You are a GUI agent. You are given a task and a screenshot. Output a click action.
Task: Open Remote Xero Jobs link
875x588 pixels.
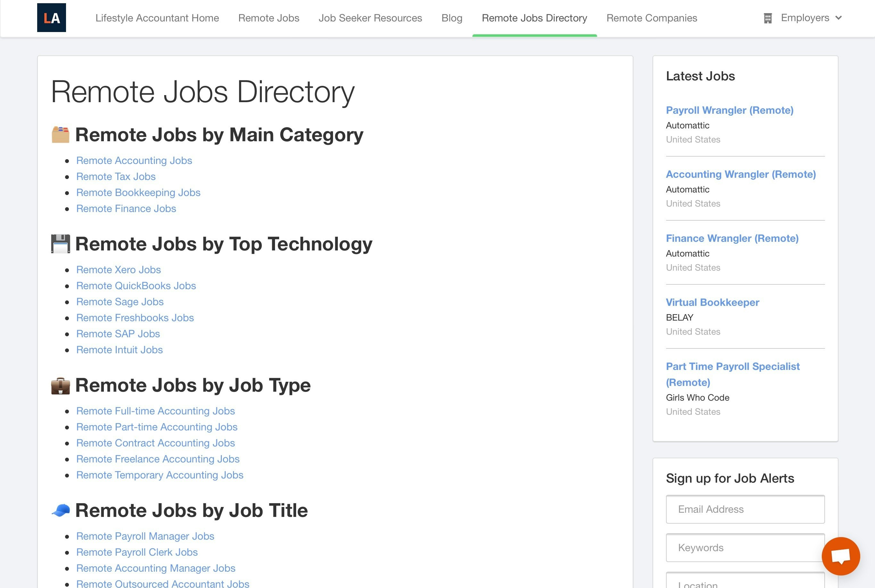point(119,270)
